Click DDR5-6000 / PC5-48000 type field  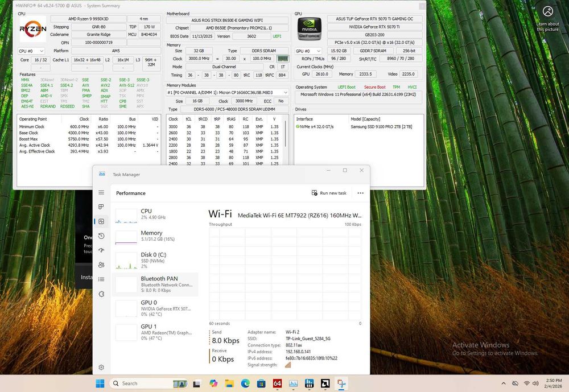234,109
